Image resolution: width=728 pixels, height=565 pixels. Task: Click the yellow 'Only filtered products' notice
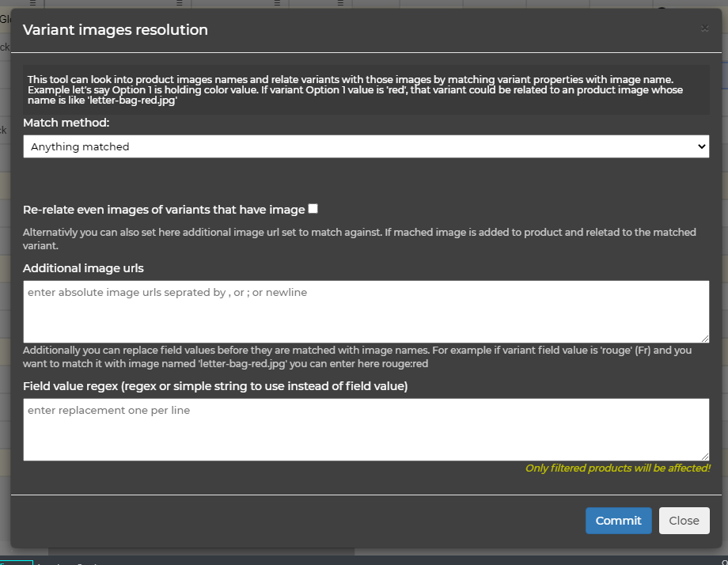[617, 468]
